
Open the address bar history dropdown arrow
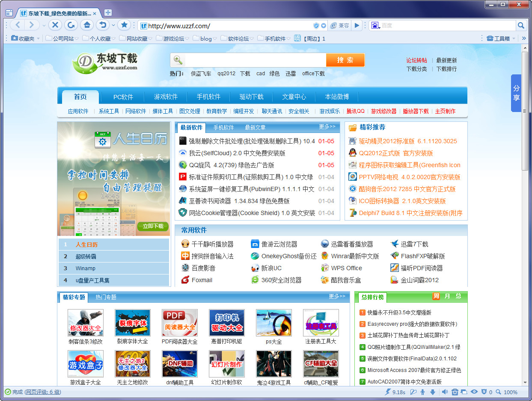pyautogui.click(x=324, y=26)
